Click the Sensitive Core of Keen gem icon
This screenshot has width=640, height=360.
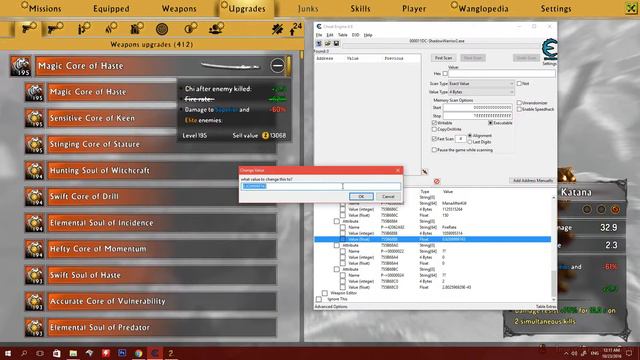pos(34,118)
